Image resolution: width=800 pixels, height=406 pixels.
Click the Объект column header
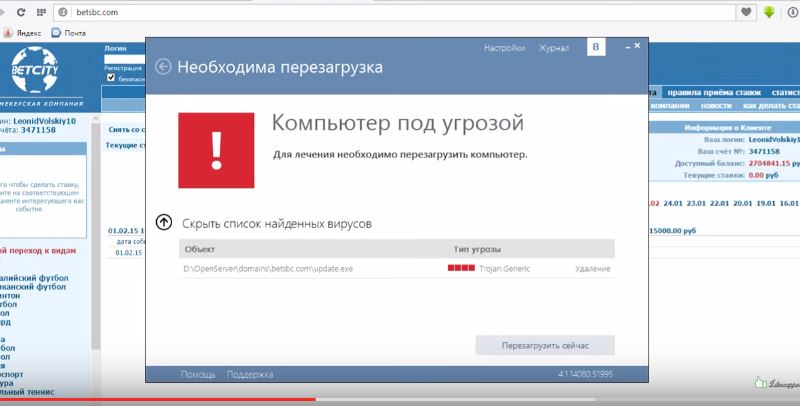click(x=199, y=249)
